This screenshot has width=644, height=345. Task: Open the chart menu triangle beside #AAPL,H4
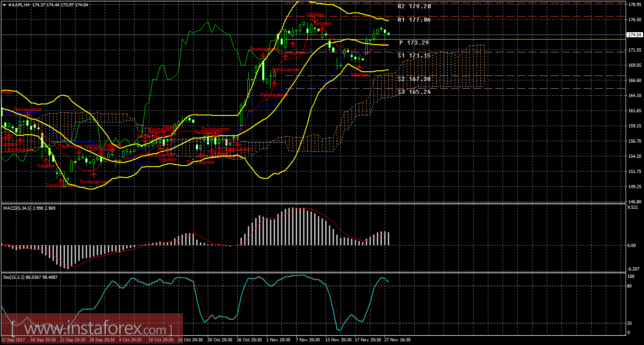4,5
